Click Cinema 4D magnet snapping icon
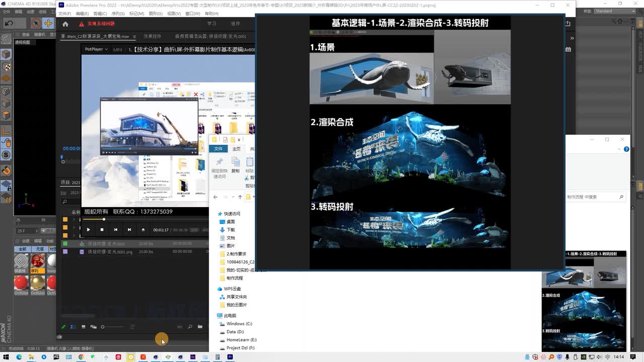 pyautogui.click(x=6, y=170)
